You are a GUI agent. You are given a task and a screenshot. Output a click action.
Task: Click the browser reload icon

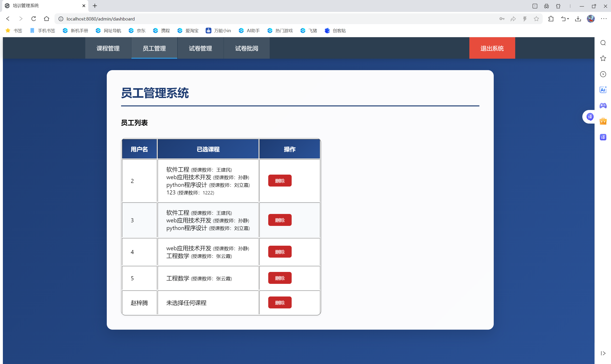(34, 19)
